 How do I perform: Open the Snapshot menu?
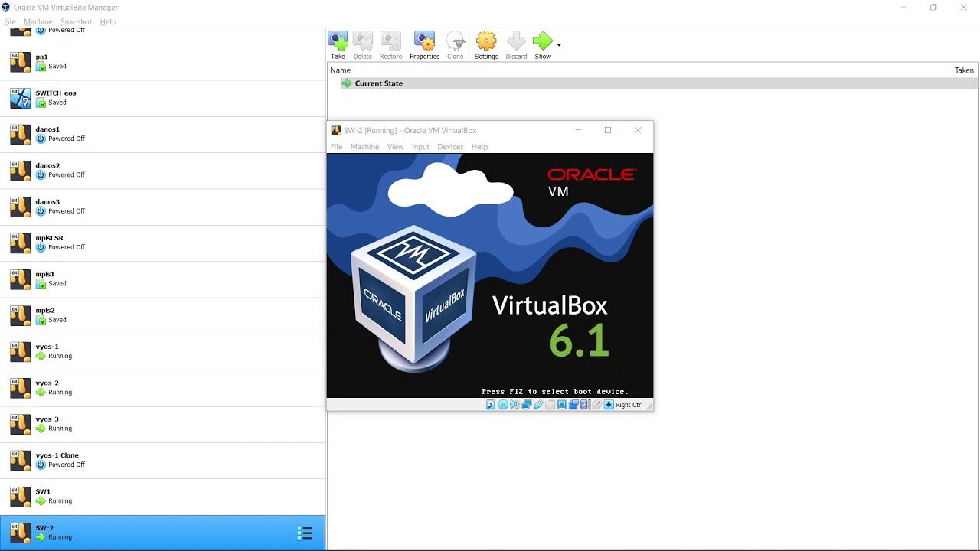76,21
